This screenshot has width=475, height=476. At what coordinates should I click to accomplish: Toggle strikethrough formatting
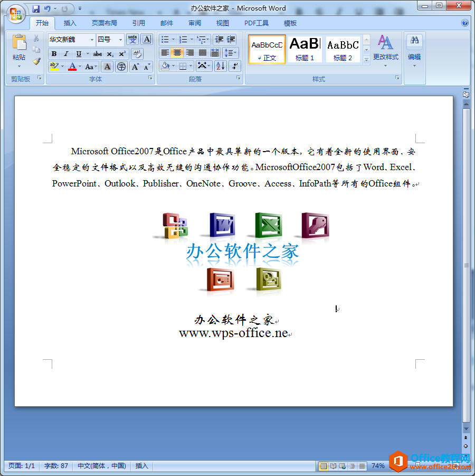click(97, 54)
